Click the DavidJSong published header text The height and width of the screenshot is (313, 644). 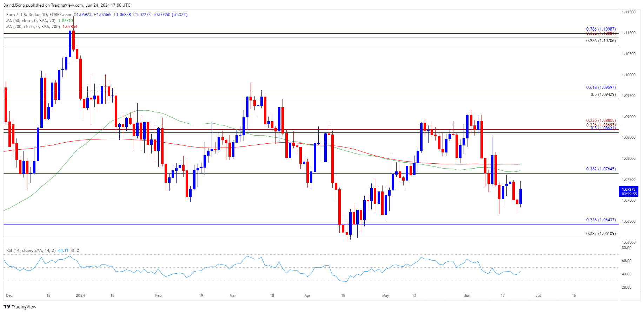point(66,5)
